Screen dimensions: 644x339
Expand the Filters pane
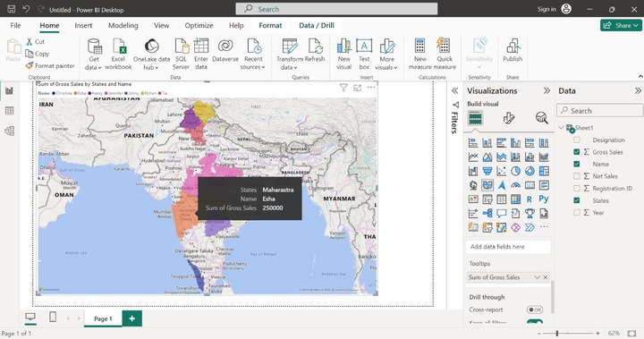(454, 91)
